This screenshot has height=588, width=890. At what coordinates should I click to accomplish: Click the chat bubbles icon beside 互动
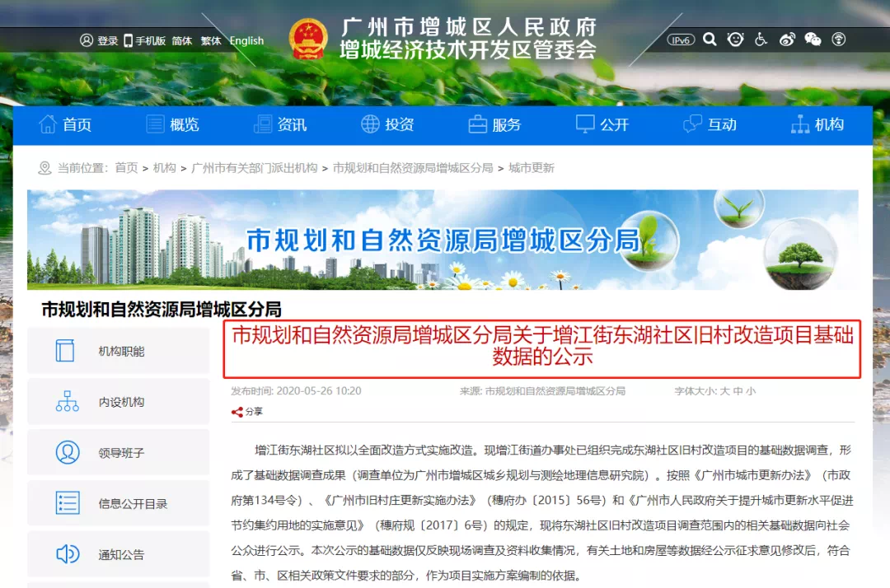692,124
